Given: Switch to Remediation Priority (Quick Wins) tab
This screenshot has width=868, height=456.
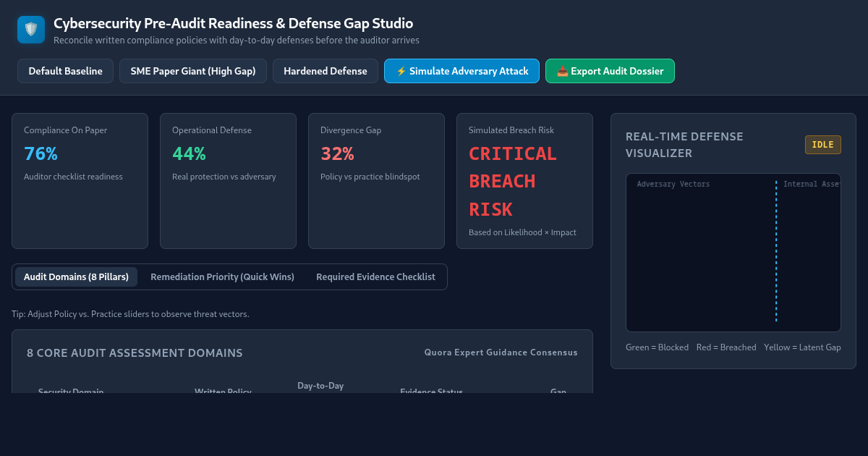Looking at the screenshot, I should [x=222, y=276].
